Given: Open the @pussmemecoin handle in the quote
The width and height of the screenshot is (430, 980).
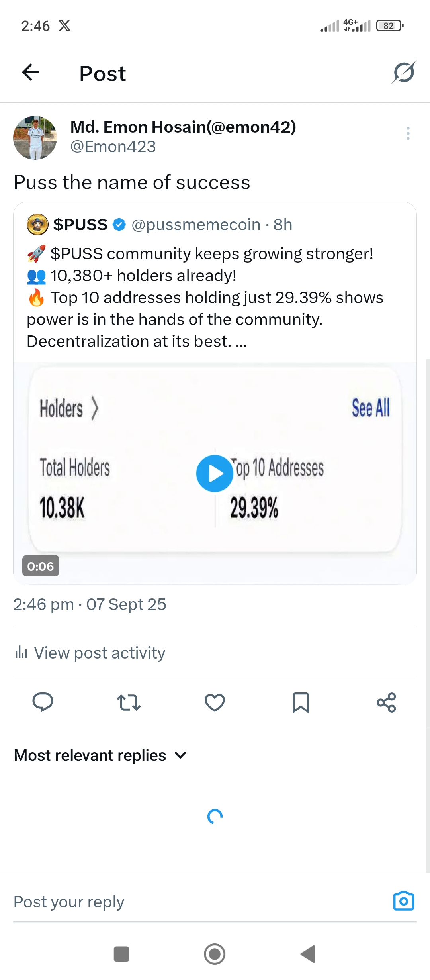Looking at the screenshot, I should click(x=196, y=225).
